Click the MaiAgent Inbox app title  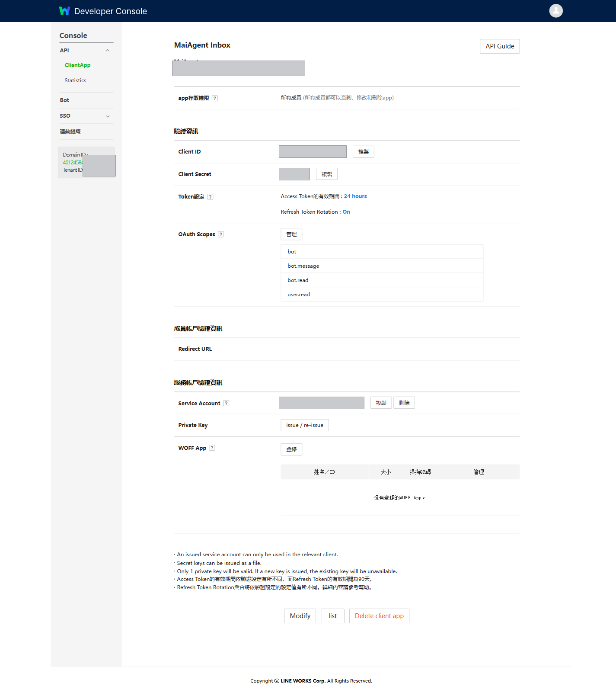202,45
